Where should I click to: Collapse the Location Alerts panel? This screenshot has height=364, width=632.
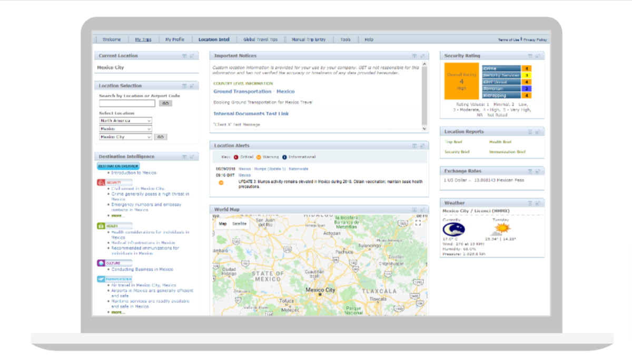click(414, 145)
